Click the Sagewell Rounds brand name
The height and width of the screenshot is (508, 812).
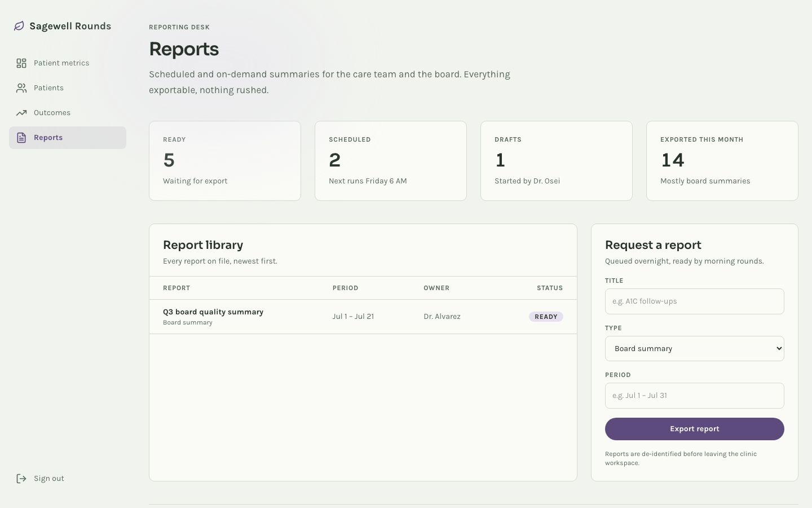(70, 26)
